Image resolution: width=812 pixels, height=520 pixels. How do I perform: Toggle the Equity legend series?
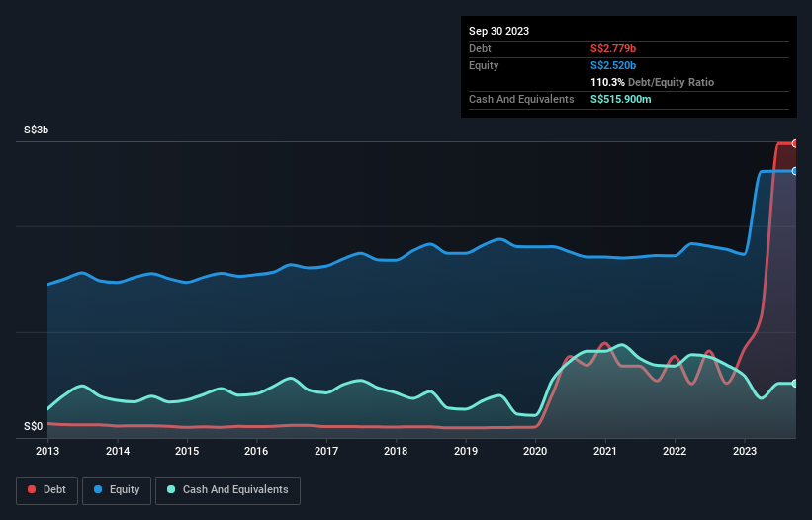pos(117,489)
